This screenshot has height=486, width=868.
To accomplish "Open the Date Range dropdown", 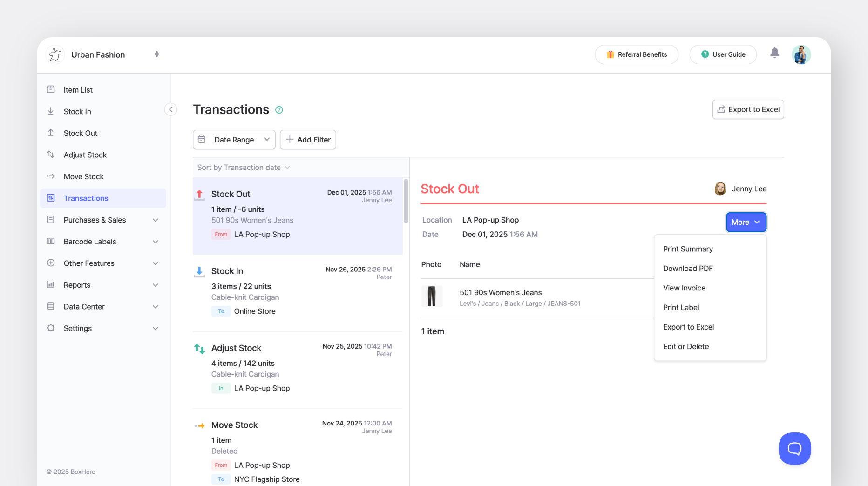I will click(234, 140).
